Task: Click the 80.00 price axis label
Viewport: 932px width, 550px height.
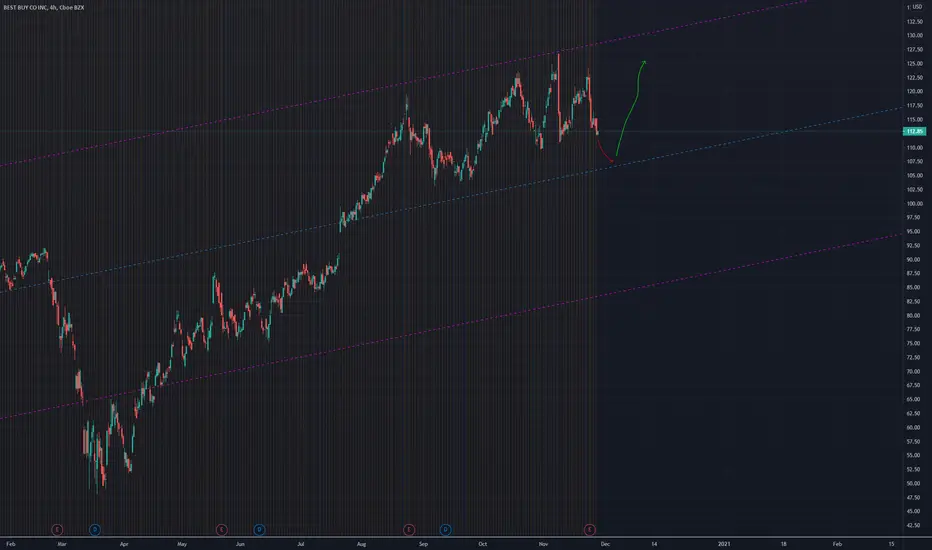Action: [913, 316]
